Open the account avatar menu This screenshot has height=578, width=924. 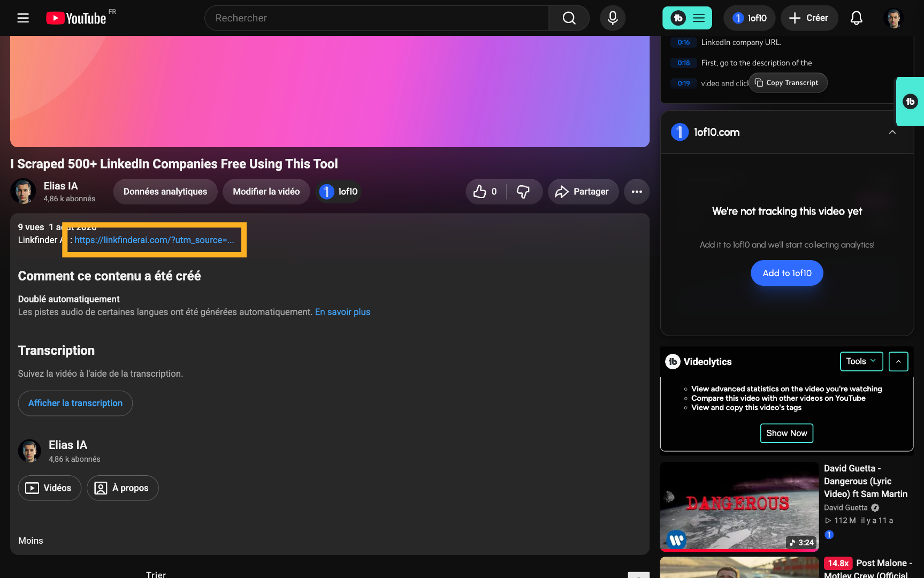tap(894, 18)
